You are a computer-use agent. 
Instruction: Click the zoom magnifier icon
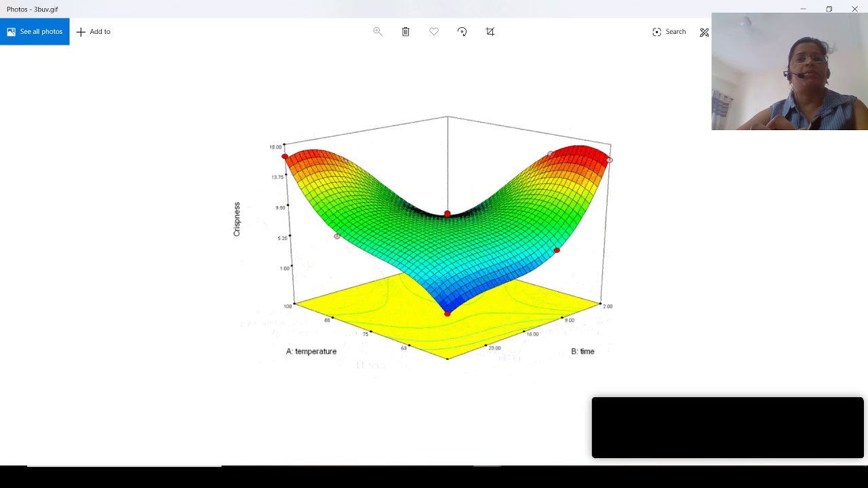(x=378, y=32)
